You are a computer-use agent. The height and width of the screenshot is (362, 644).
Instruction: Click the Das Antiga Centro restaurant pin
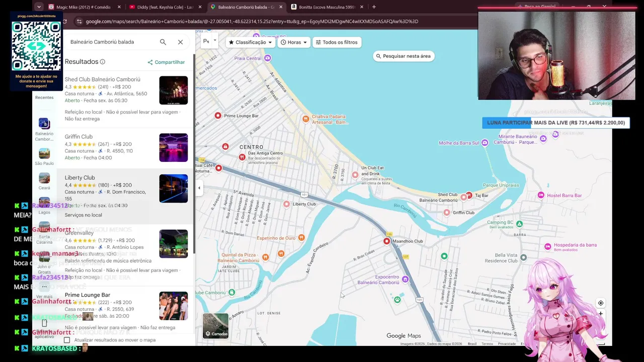pyautogui.click(x=242, y=157)
